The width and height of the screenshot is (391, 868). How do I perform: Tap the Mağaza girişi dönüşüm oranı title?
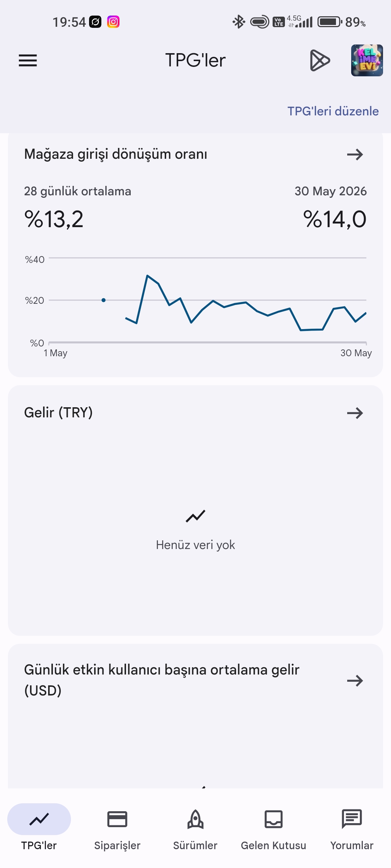[x=115, y=154]
